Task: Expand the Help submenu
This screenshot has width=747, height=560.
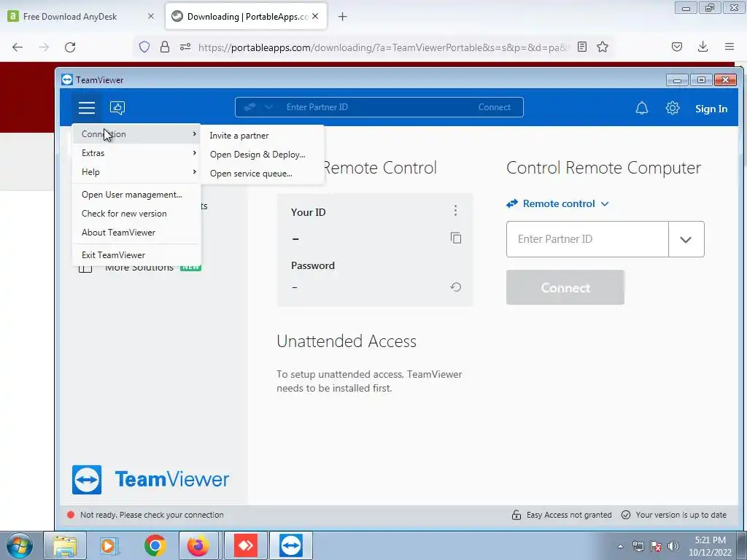Action: click(x=136, y=172)
